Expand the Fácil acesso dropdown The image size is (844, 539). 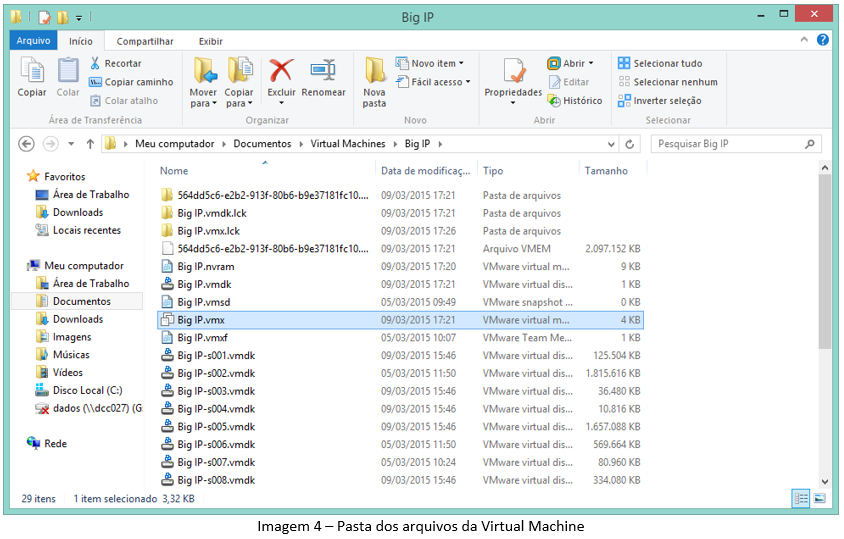(433, 82)
